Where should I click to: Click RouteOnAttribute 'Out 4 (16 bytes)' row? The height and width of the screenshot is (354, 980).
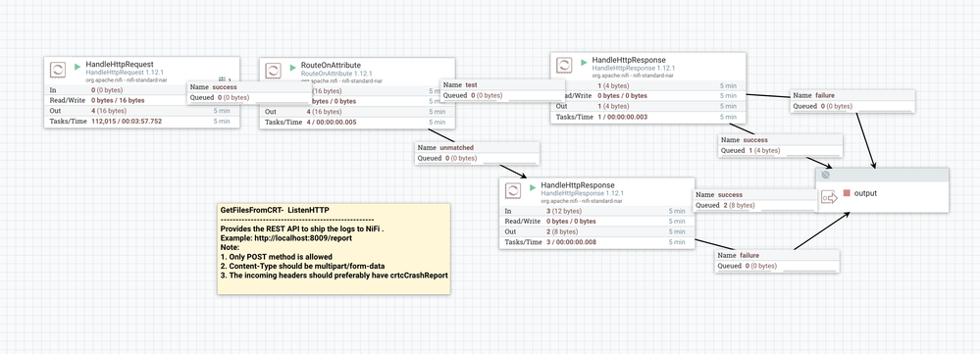[357, 112]
